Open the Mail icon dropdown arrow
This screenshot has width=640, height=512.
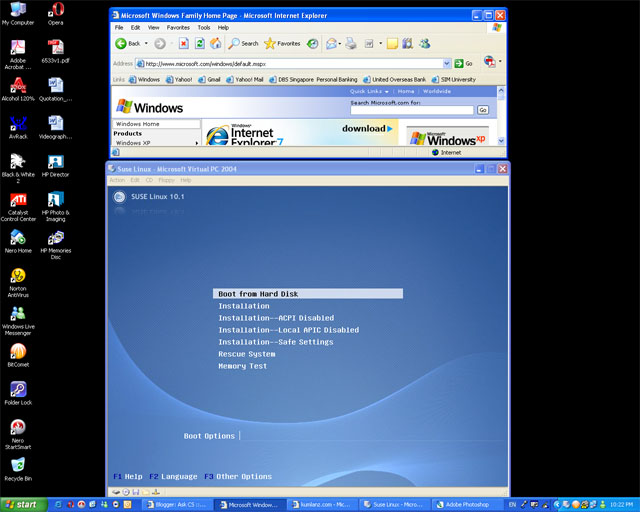click(x=340, y=44)
